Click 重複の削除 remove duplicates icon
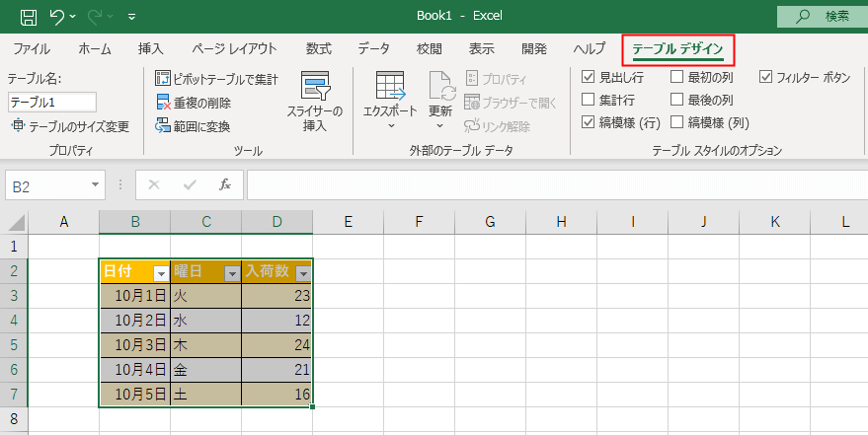The width and height of the screenshot is (868, 435). click(x=164, y=103)
